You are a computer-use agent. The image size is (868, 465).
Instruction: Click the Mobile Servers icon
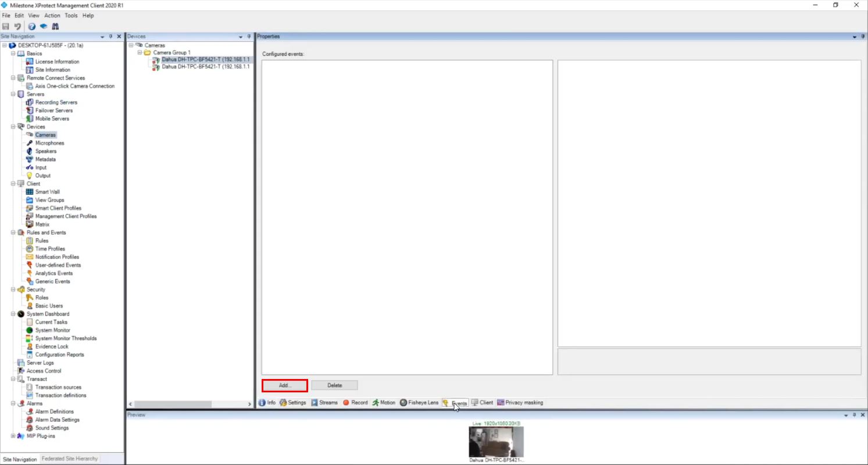pos(30,119)
